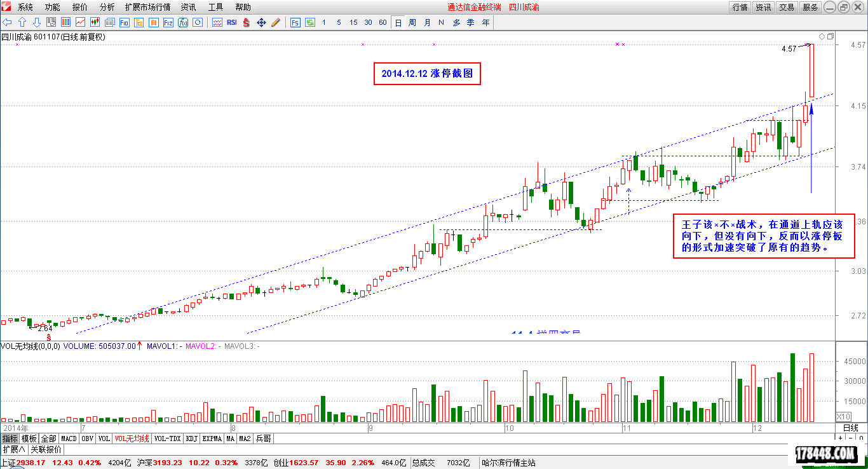Open the 系统 menu
Viewport: 868px width, 469px height.
point(25,7)
